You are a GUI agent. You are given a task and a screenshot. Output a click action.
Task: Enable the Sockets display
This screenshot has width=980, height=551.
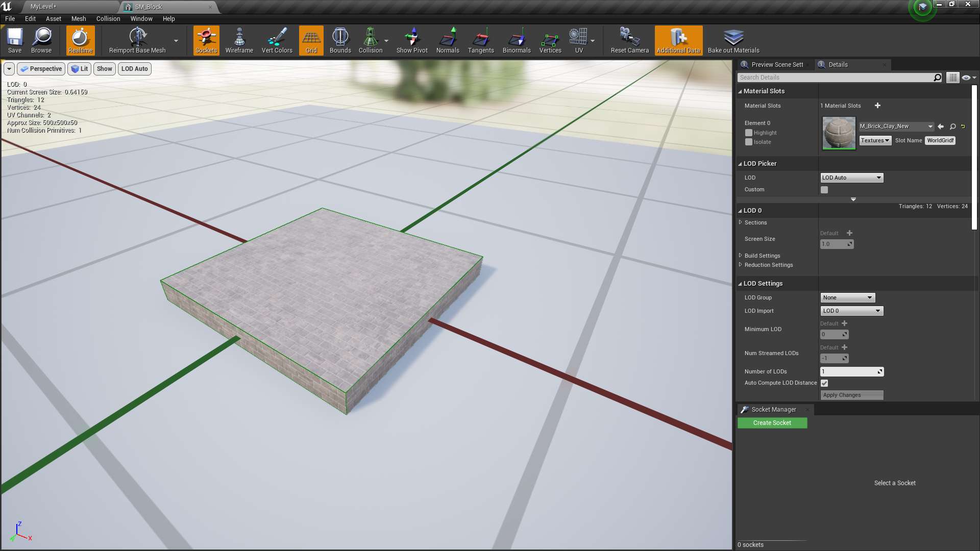(206, 40)
